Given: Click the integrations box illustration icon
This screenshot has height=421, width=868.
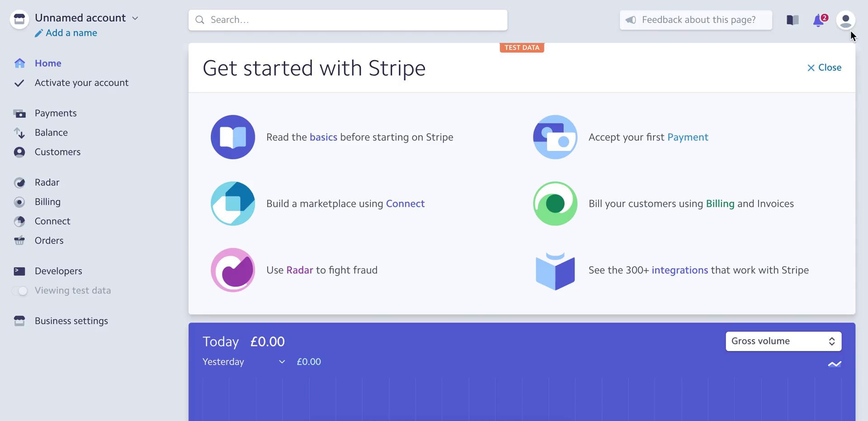Looking at the screenshot, I should (x=555, y=271).
